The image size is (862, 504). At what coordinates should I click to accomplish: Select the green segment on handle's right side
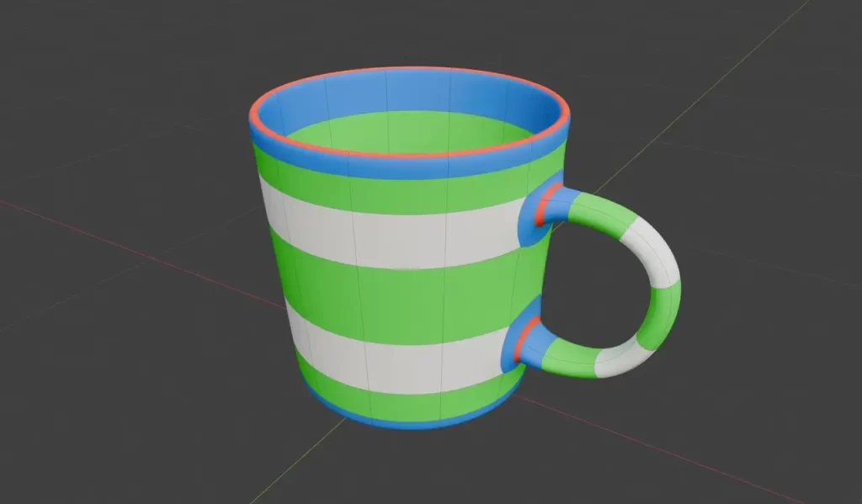tap(662, 316)
